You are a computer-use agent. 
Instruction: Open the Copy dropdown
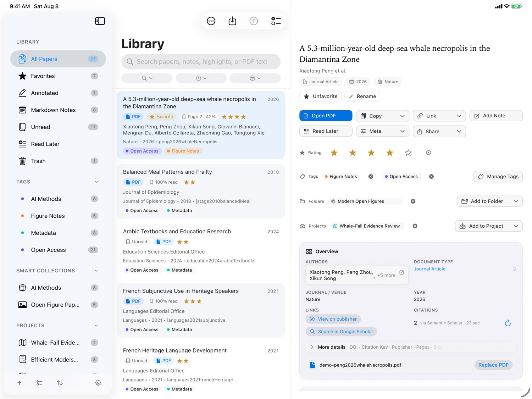pyautogui.click(x=382, y=116)
